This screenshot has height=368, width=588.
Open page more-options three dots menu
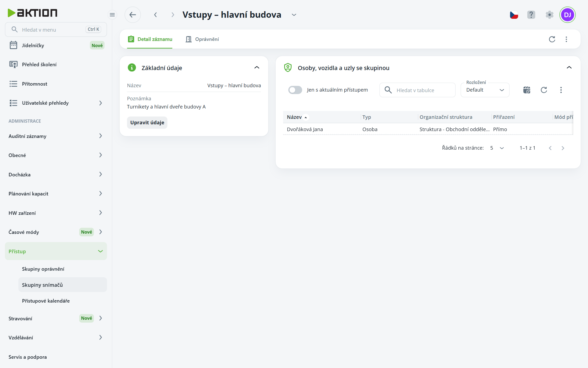click(566, 39)
